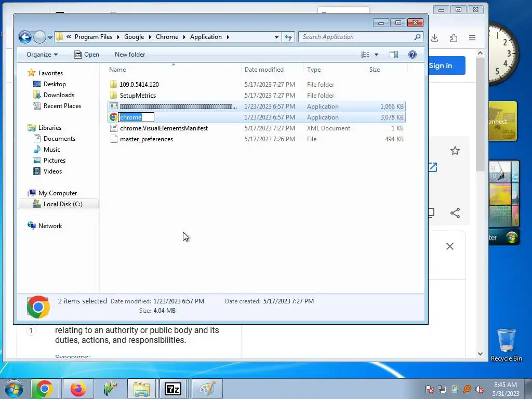
Task: Select chrome.VisualElementsManifest file
Action: coord(164,128)
